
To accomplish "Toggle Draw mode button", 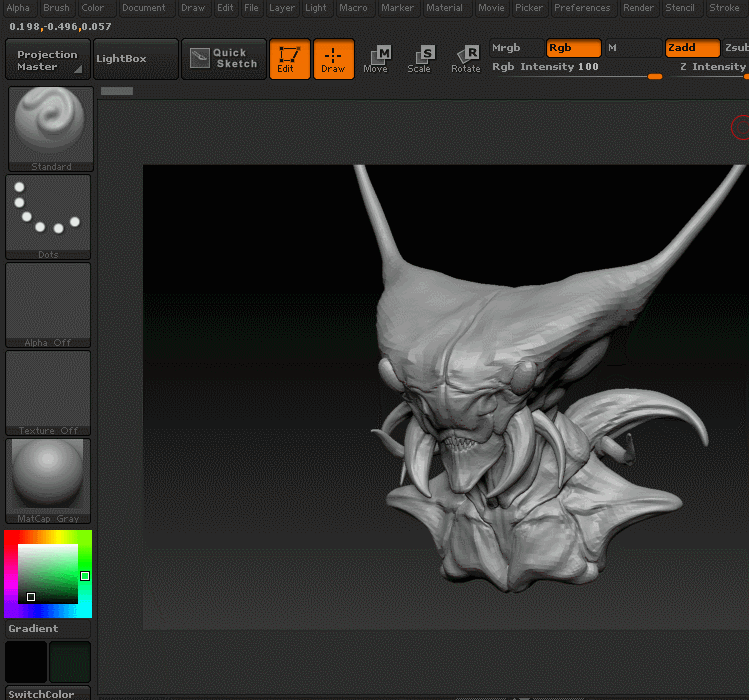I will (334, 59).
